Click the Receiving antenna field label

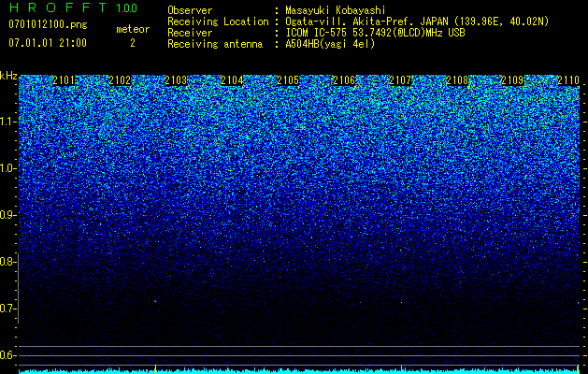pyautogui.click(x=215, y=44)
